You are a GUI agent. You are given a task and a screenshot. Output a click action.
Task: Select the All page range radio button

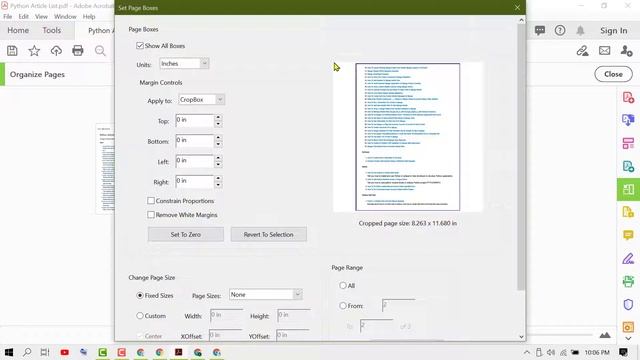coord(343,286)
